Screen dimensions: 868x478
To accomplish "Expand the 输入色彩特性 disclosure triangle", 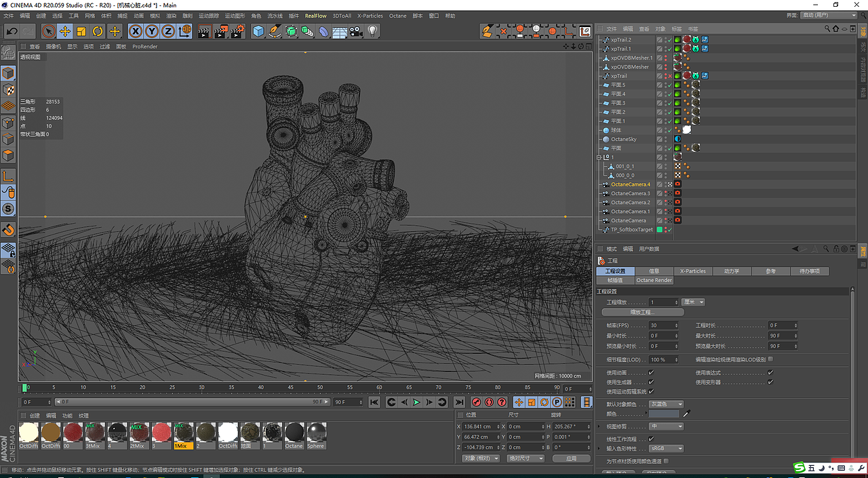I will (x=599, y=448).
